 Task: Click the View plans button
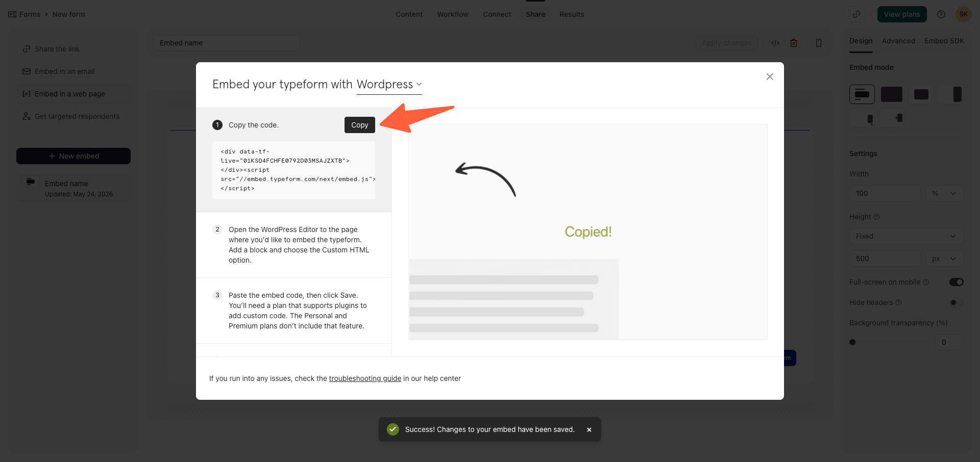coord(902,14)
